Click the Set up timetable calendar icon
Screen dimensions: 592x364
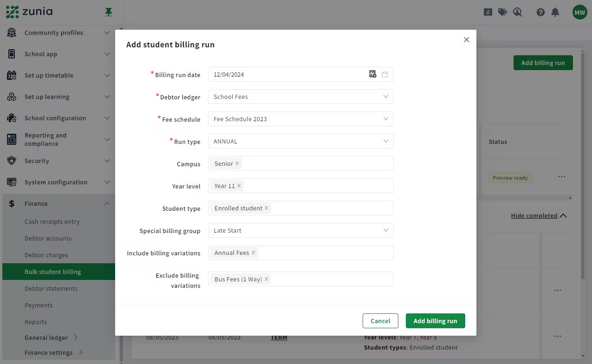pos(12,75)
